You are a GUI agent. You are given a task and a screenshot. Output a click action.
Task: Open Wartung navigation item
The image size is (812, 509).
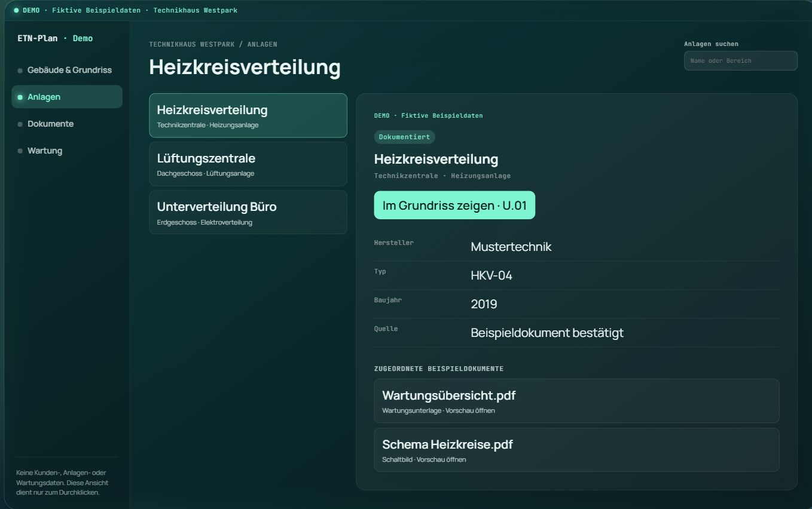67,151
